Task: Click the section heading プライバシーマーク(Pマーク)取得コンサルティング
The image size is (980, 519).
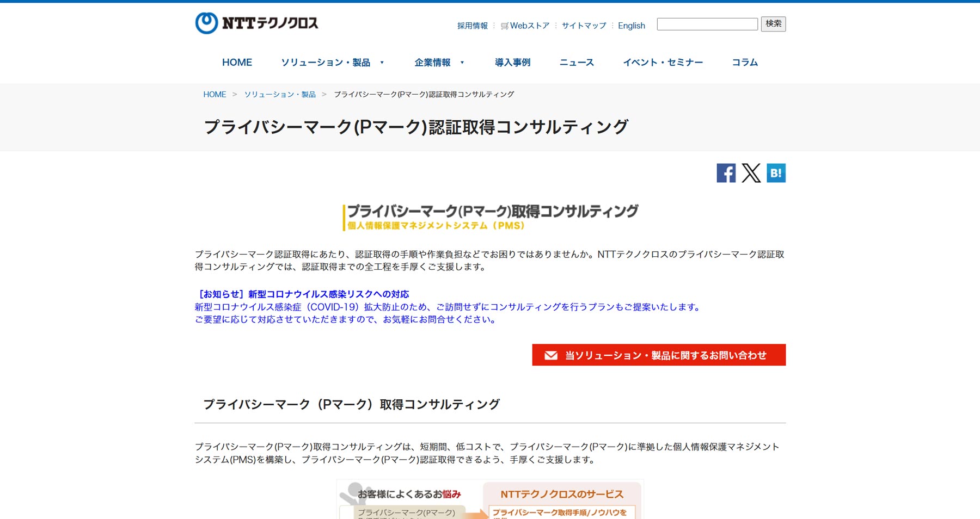Action: (x=351, y=404)
